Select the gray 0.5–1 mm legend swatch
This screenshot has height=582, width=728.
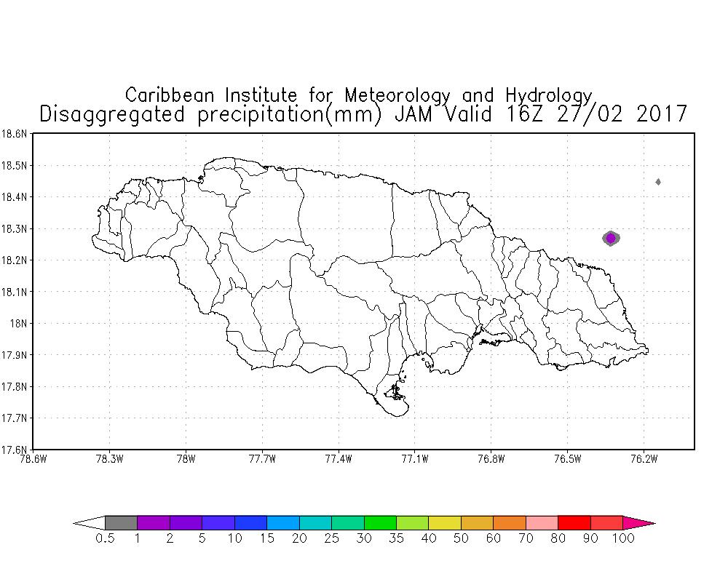click(121, 522)
